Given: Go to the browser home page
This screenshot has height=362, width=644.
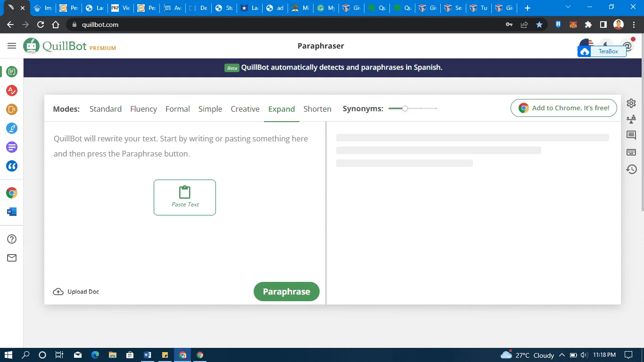Looking at the screenshot, I should (x=56, y=25).
